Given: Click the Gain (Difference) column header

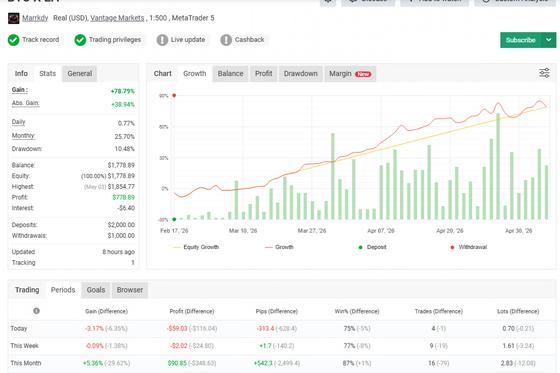Looking at the screenshot, I should (x=106, y=311).
